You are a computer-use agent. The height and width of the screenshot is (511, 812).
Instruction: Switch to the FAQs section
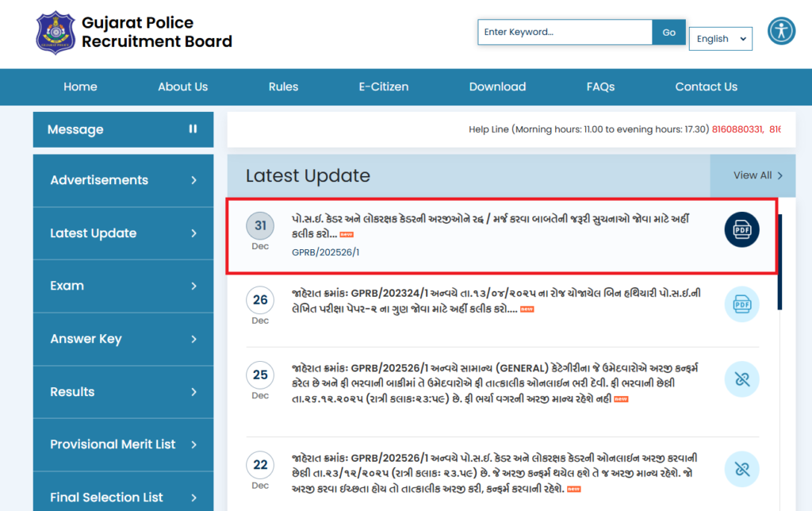point(600,86)
